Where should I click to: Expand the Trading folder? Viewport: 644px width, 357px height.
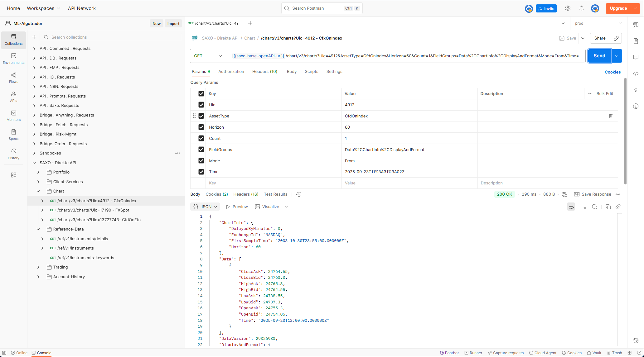click(38, 267)
